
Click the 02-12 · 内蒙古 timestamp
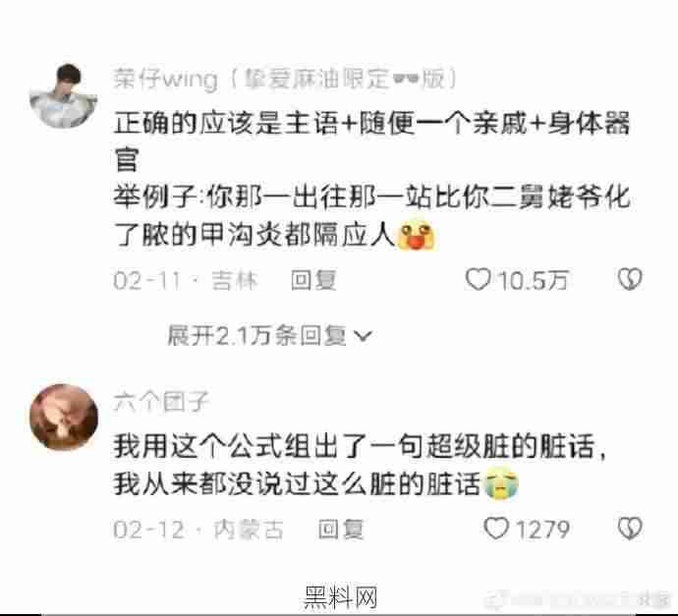coord(198,530)
